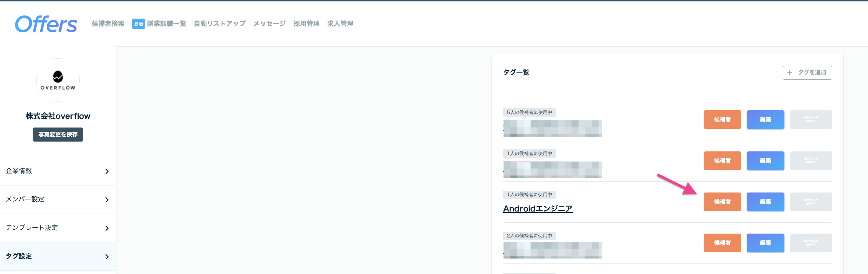
Task: Click 編集 button for Androidエンジニア tag
Action: [765, 202]
